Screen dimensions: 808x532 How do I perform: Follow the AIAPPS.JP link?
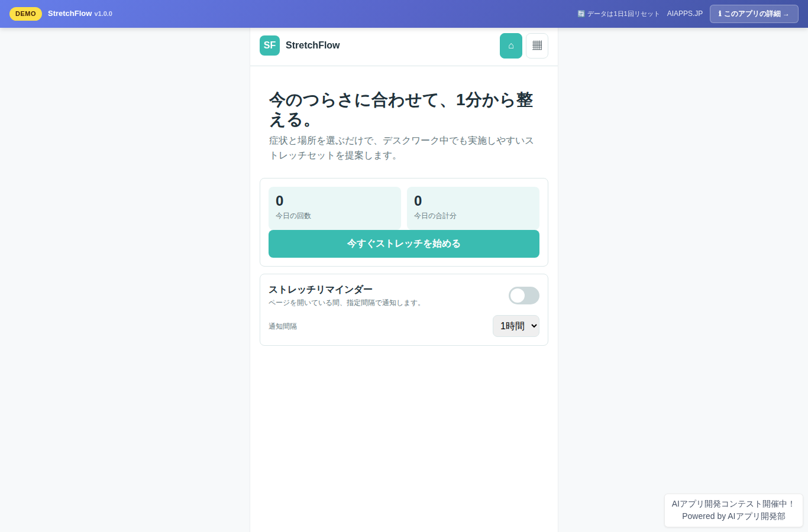click(685, 14)
